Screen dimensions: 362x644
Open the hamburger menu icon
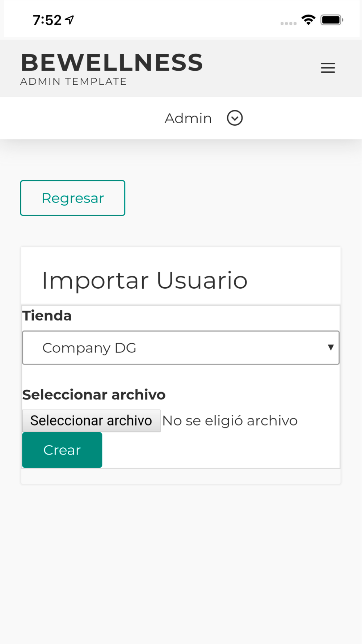tap(328, 68)
